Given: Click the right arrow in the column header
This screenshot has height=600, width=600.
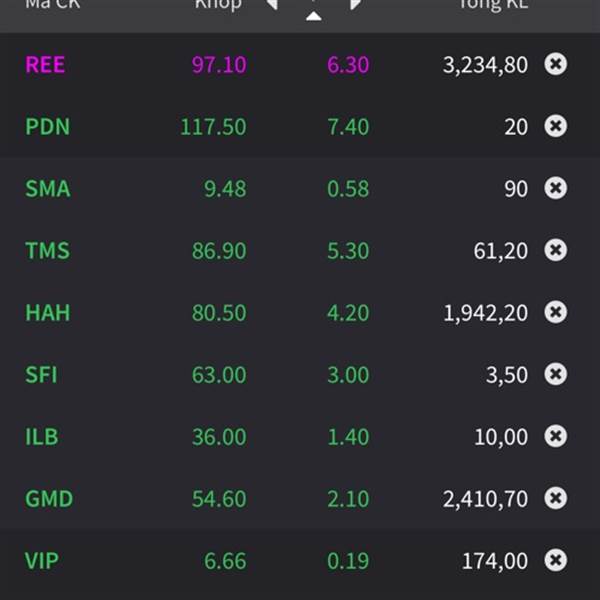Looking at the screenshot, I should point(355,4).
